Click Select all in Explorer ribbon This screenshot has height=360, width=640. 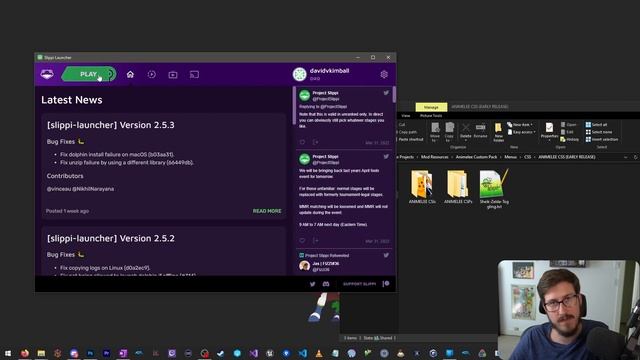click(x=596, y=124)
